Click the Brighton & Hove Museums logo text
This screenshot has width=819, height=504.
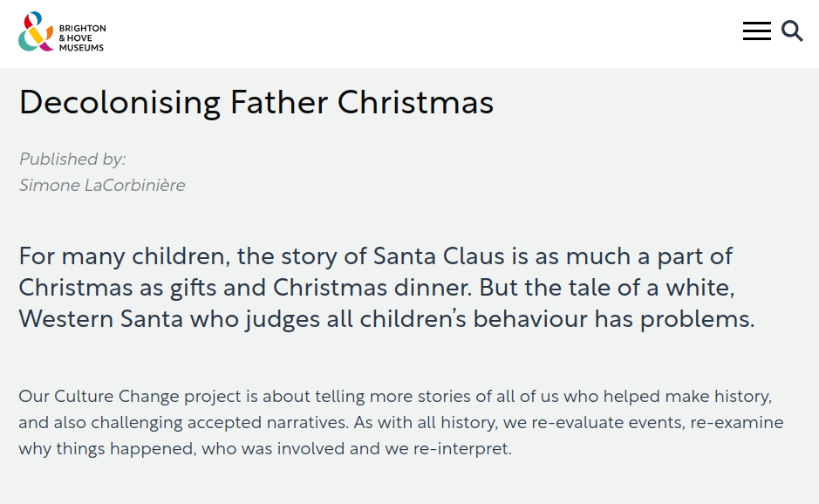coord(82,38)
